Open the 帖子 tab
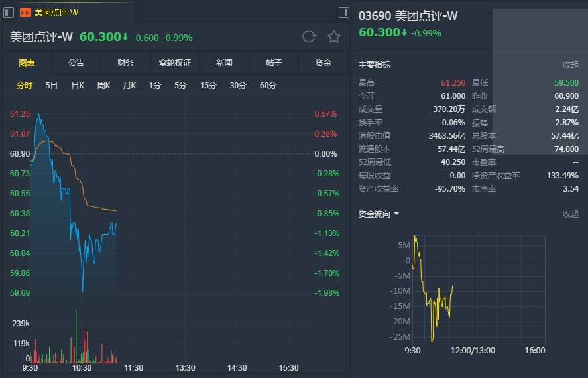588x378 pixels. pyautogui.click(x=274, y=63)
